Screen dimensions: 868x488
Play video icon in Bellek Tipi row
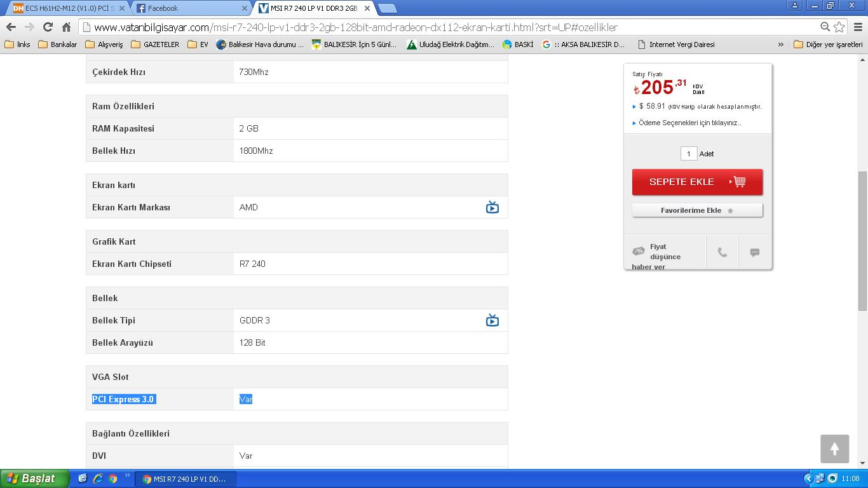(492, 320)
